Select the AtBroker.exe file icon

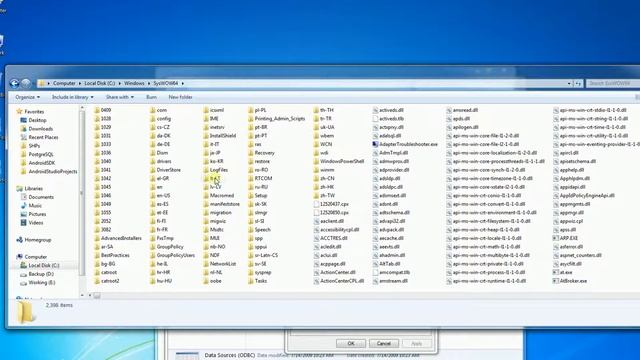pos(556,281)
